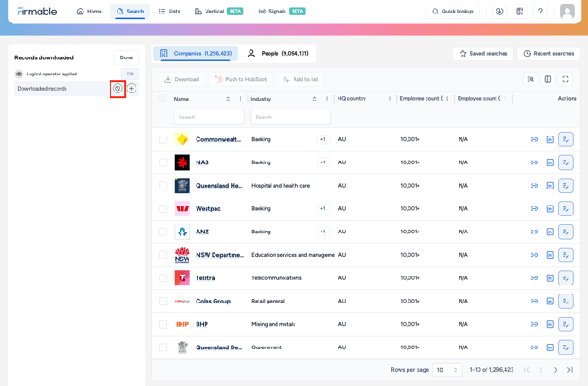Toggle the OR logical operator
This screenshot has height=386, width=588.
[x=130, y=74]
